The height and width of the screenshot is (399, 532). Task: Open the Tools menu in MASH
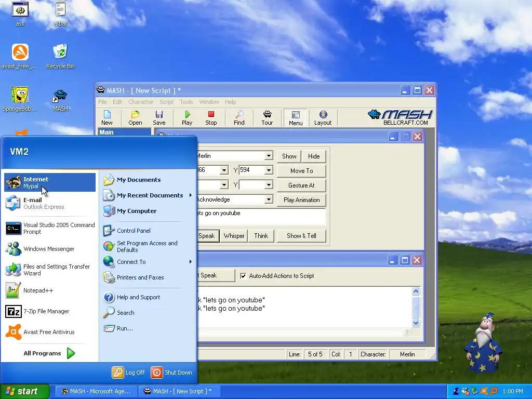(187, 102)
